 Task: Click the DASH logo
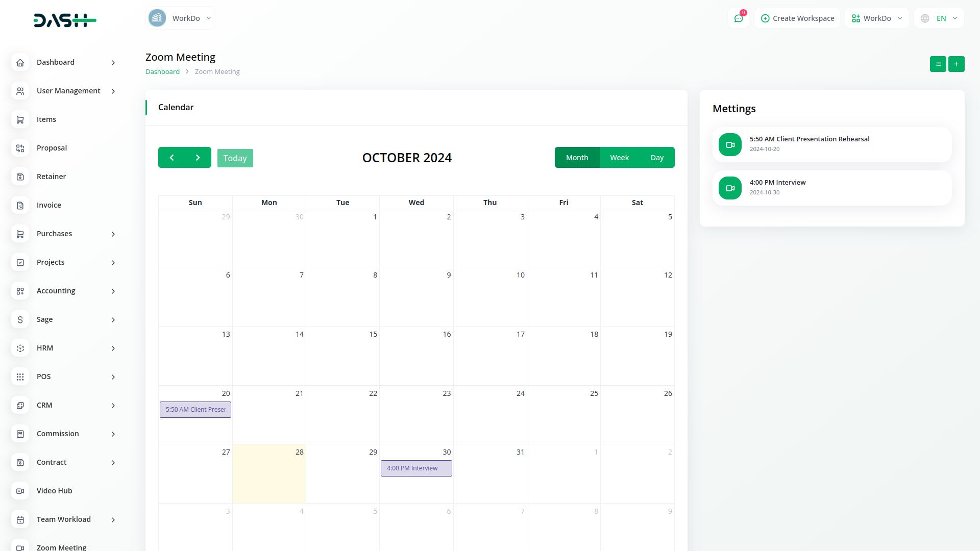(65, 20)
